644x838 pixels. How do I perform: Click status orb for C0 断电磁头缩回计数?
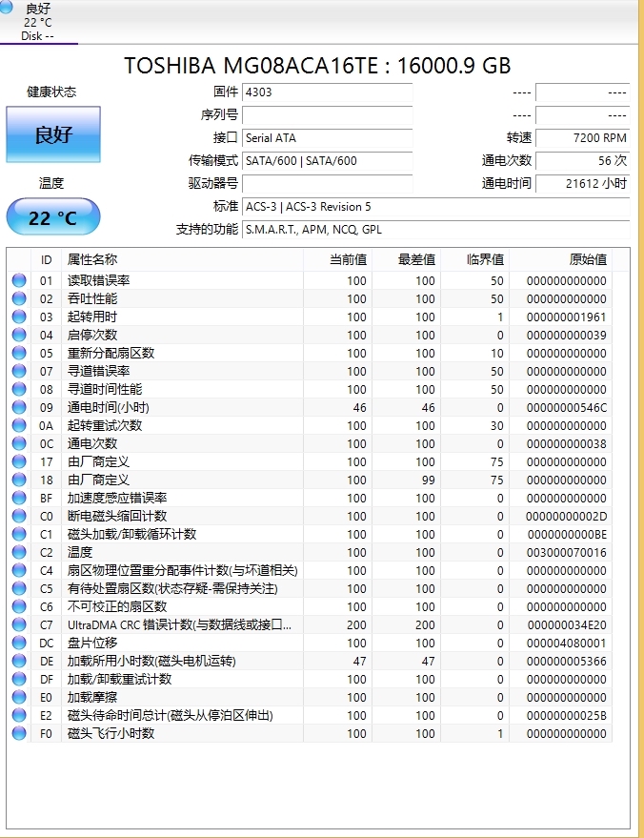click(x=19, y=517)
